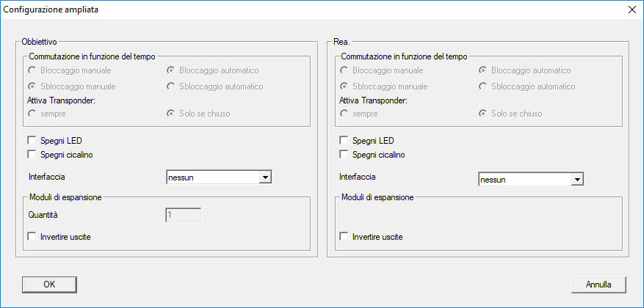Toggle Spegni cicalino in Rea. group
644x308 pixels.
(x=344, y=154)
